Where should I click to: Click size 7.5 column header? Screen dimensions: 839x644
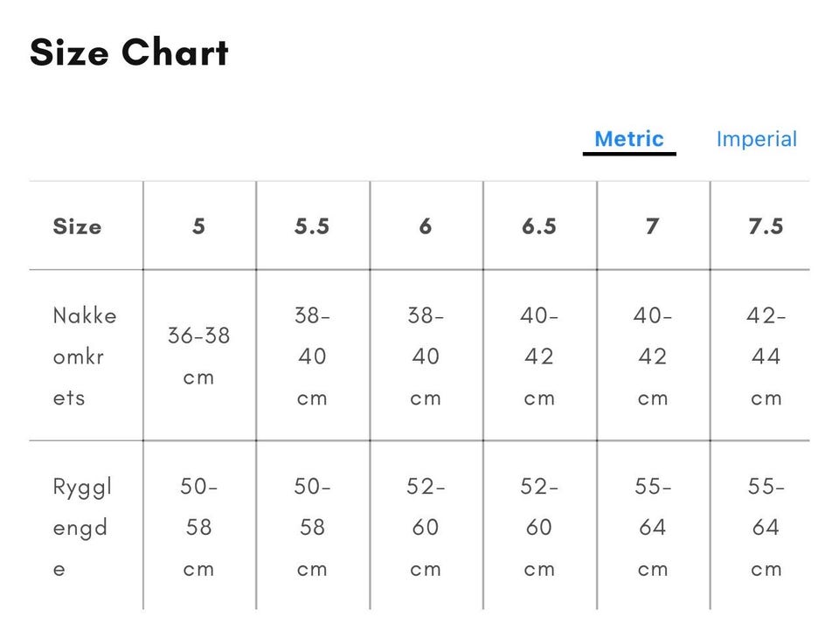tap(766, 226)
